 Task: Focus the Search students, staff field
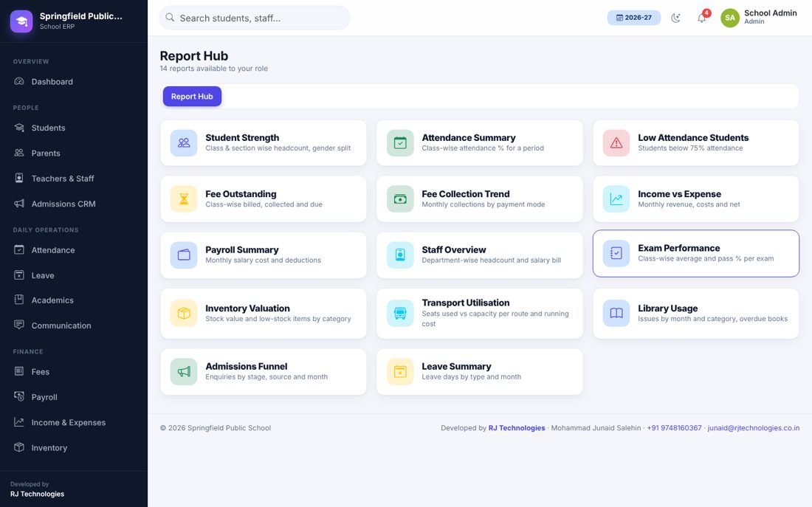(x=255, y=18)
